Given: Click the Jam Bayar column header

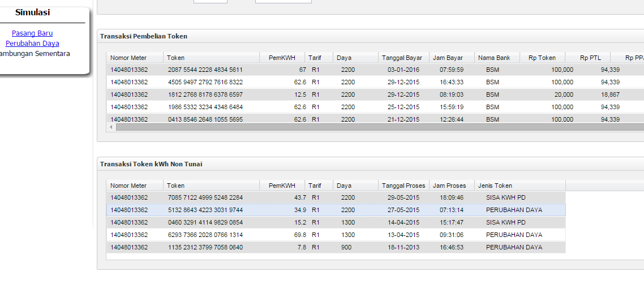Looking at the screenshot, I should click(x=452, y=58).
